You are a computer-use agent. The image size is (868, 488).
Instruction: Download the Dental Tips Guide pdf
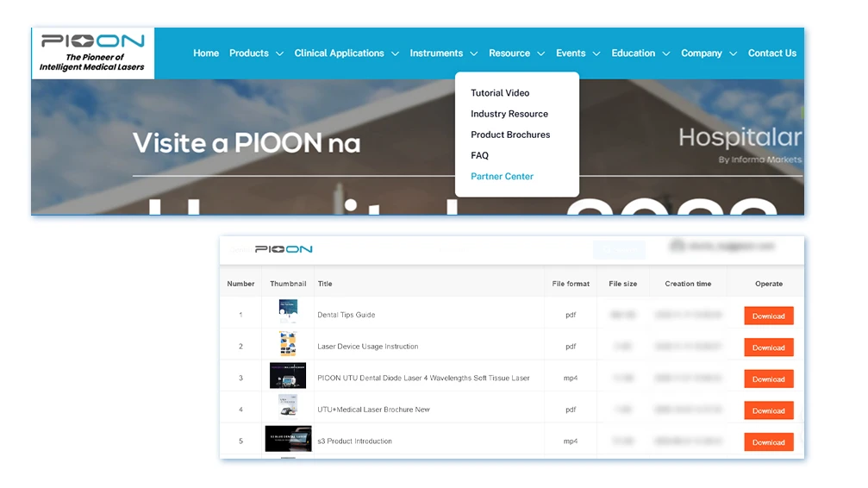tap(768, 316)
